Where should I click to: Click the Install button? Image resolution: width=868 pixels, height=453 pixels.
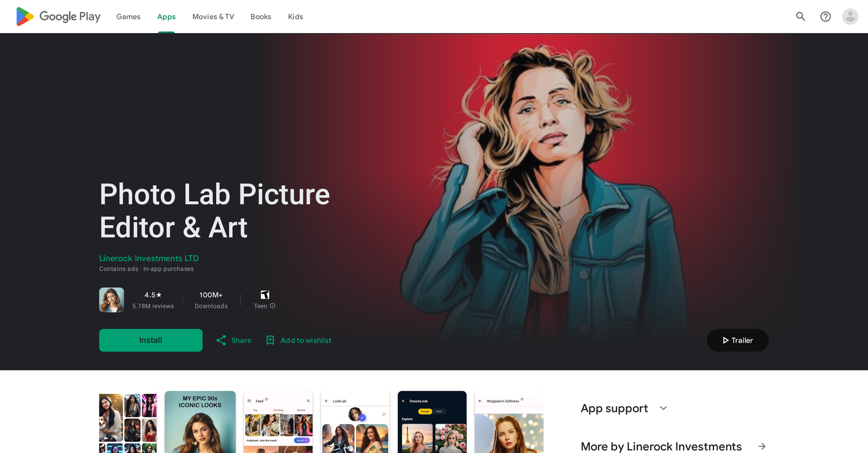click(150, 340)
